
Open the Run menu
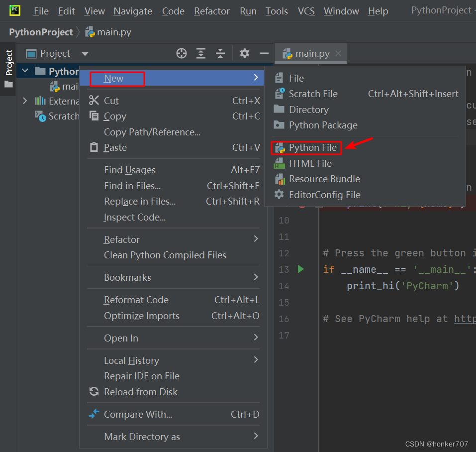click(x=248, y=11)
